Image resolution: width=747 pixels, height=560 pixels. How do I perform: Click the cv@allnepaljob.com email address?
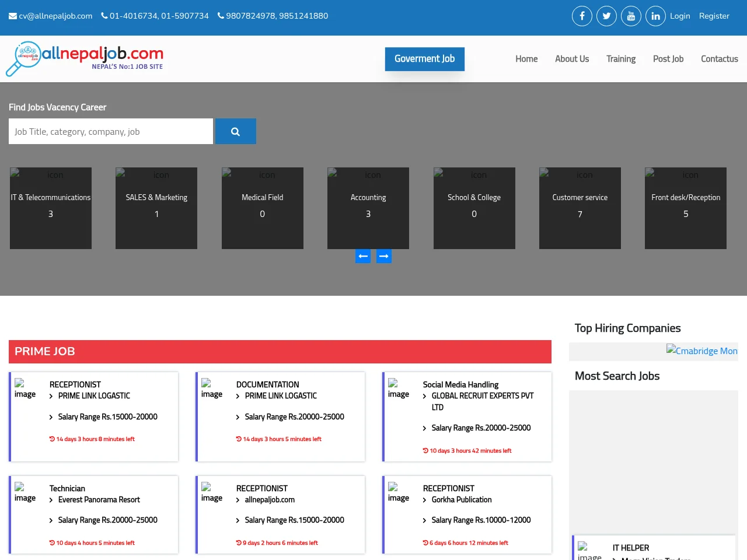[51, 16]
